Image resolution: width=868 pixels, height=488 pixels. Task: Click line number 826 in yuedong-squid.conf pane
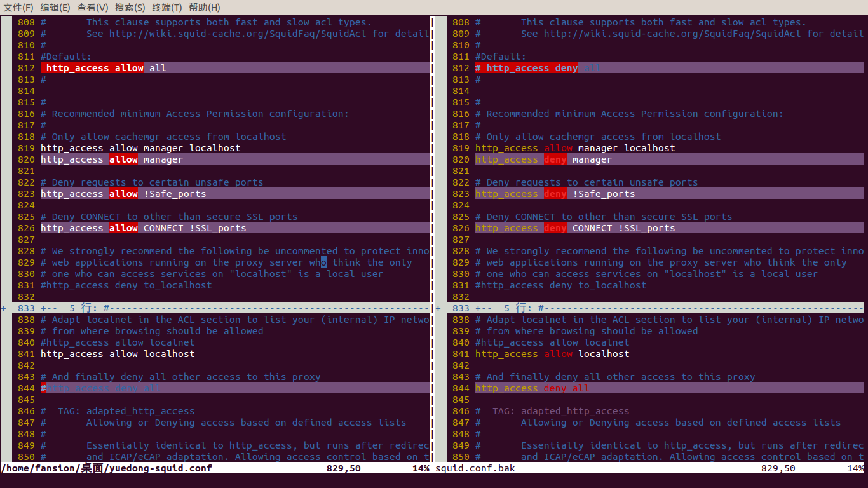26,228
